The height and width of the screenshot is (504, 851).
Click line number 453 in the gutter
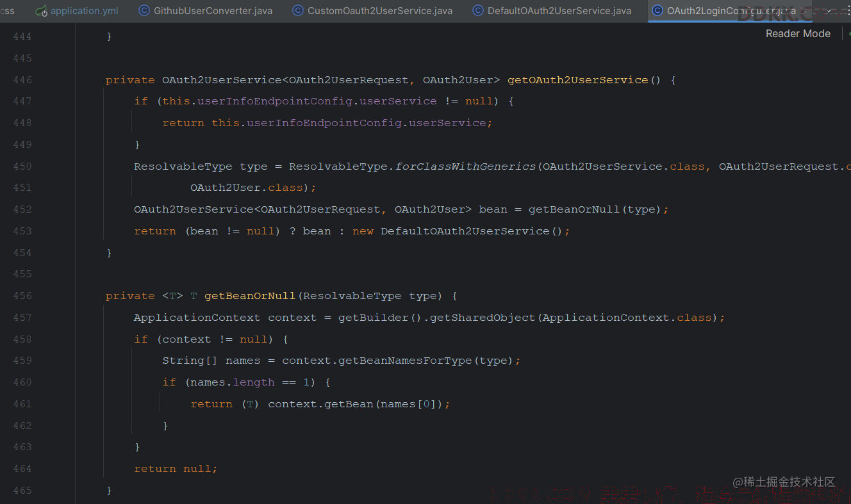pos(22,231)
